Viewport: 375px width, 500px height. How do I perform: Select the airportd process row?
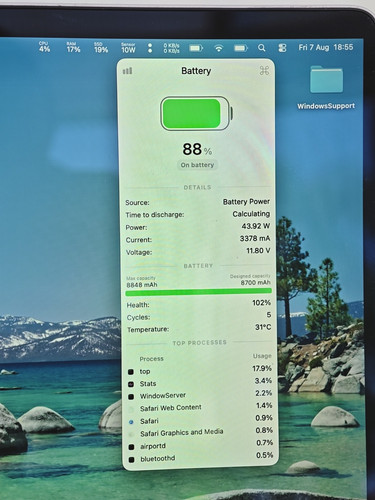tap(200, 445)
